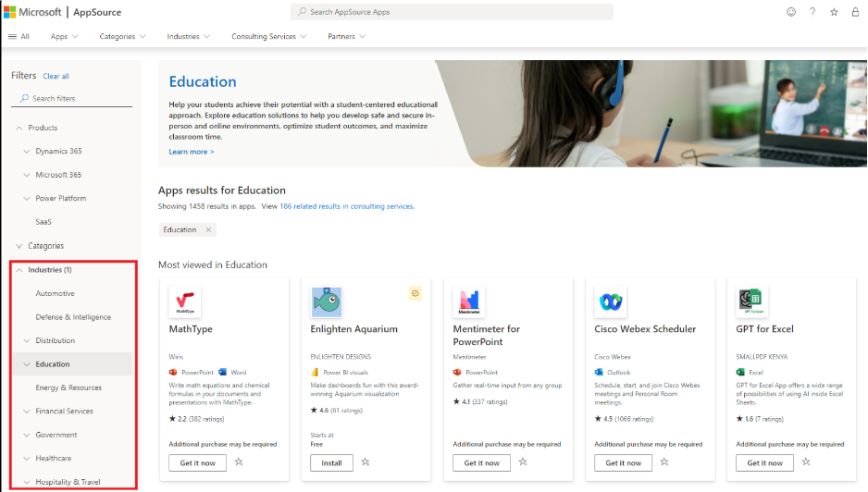This screenshot has width=868, height=492.
Task: Click the badge icon on Enlighten Aquarium card
Action: tap(415, 293)
